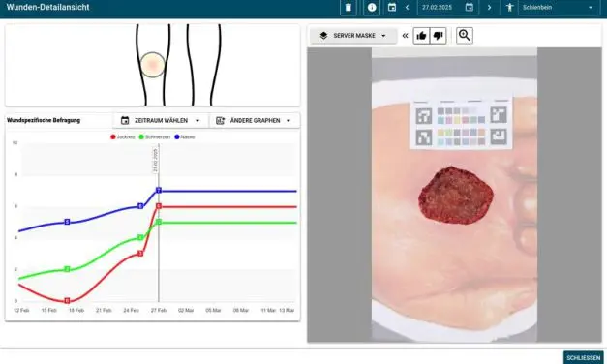Go to next date with right chevron
Image resolution: width=607 pixels, height=364 pixels.
coord(489,8)
